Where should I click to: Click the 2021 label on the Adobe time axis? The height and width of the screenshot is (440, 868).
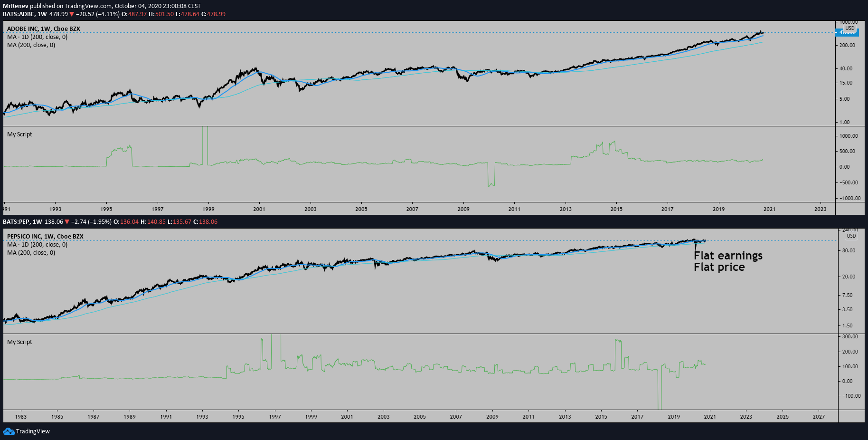click(769, 209)
